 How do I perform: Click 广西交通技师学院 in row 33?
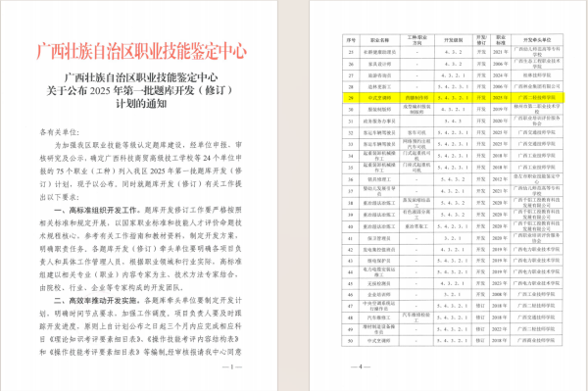click(537, 144)
